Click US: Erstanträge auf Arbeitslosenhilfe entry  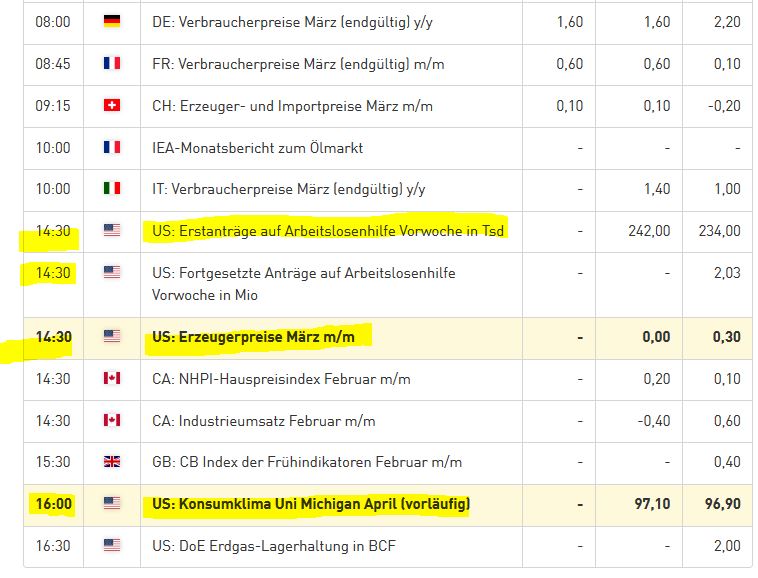pos(328,231)
